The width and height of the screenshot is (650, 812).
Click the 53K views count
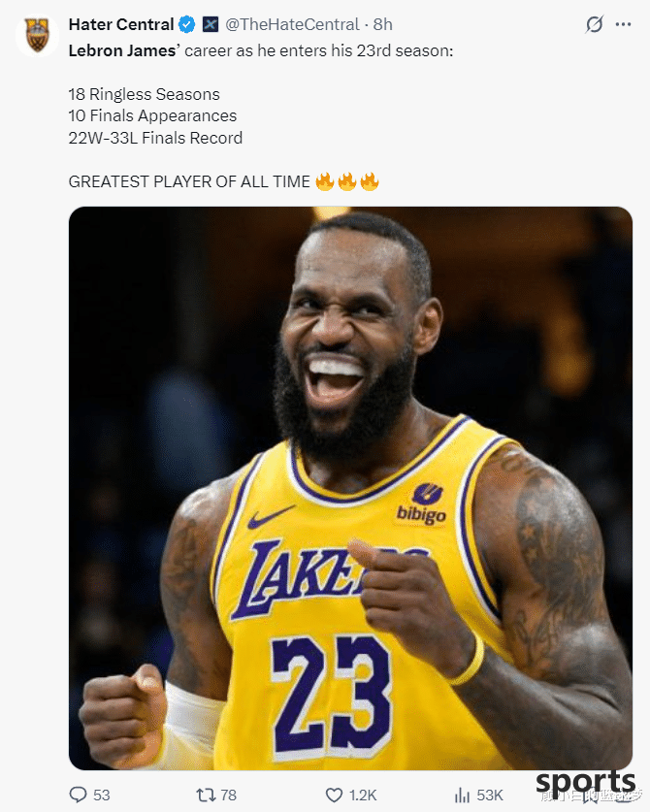click(490, 795)
